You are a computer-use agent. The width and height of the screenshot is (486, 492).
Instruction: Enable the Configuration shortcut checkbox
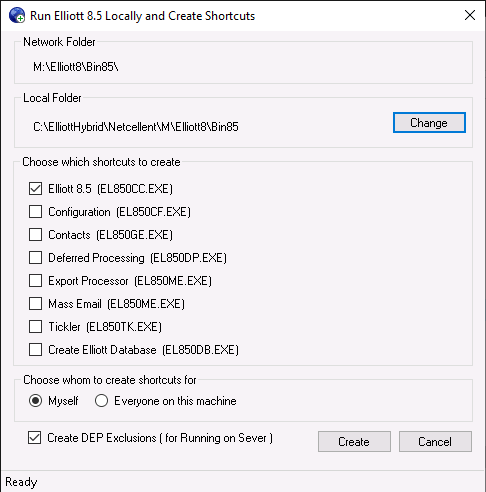pyautogui.click(x=35, y=212)
